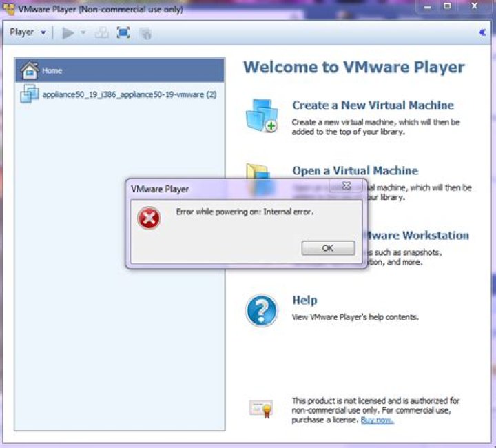Close the VMware Player error dialog

[347, 185]
